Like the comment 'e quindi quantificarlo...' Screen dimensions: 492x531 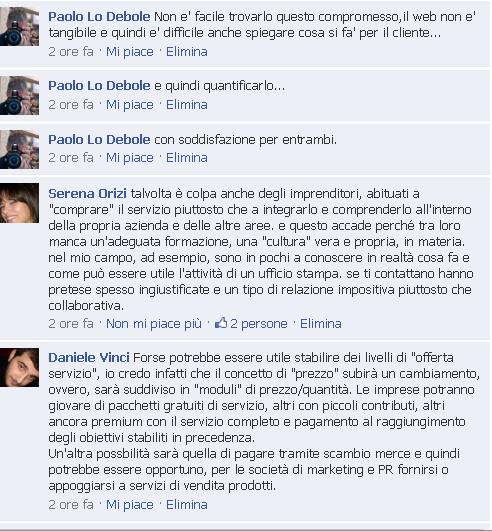[x=130, y=105]
